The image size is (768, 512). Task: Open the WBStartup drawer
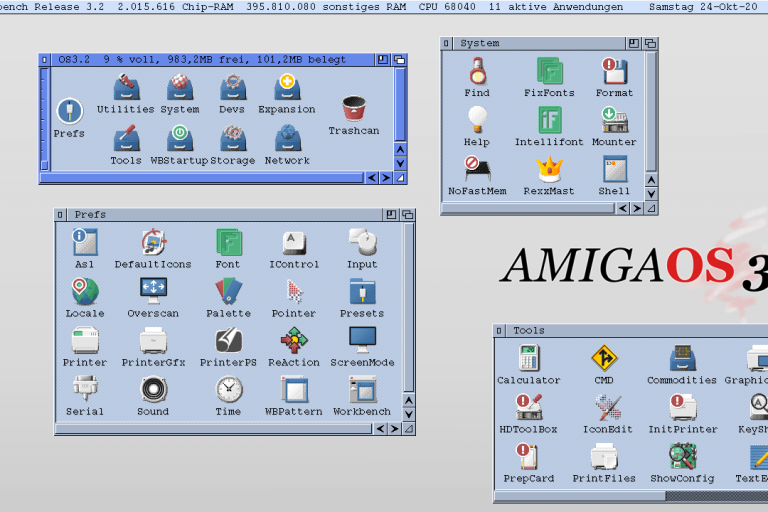coord(179,137)
